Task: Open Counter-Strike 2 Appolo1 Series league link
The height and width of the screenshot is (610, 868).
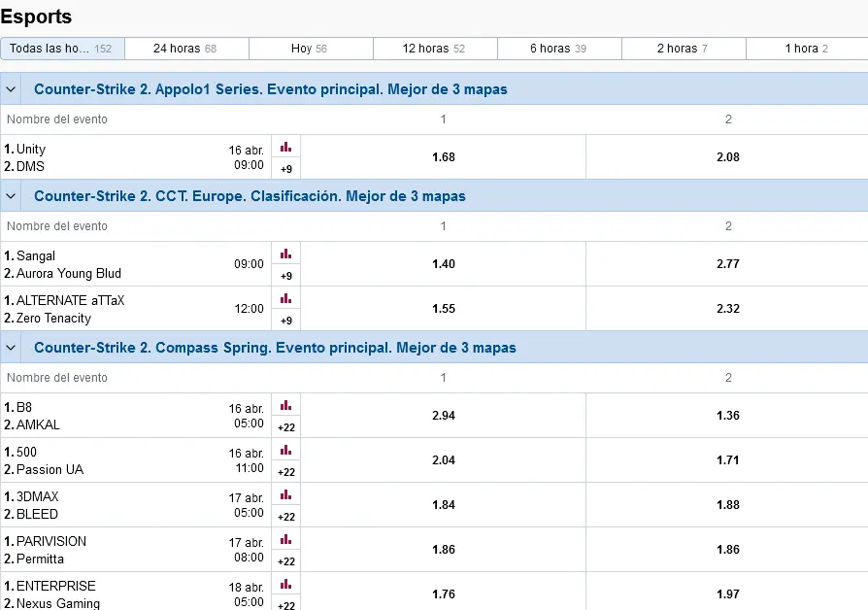Action: tap(271, 89)
